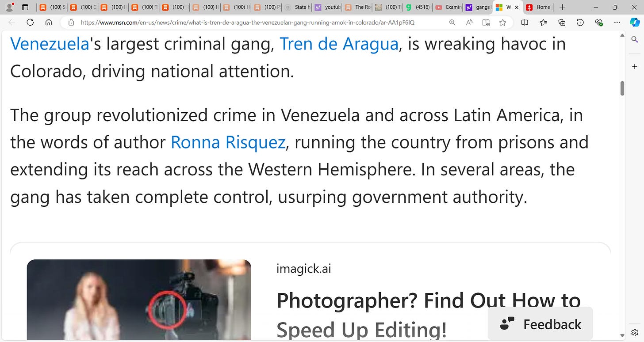Open the Ronna Risquez link
Screen dimensions: 644x342
[228, 142]
